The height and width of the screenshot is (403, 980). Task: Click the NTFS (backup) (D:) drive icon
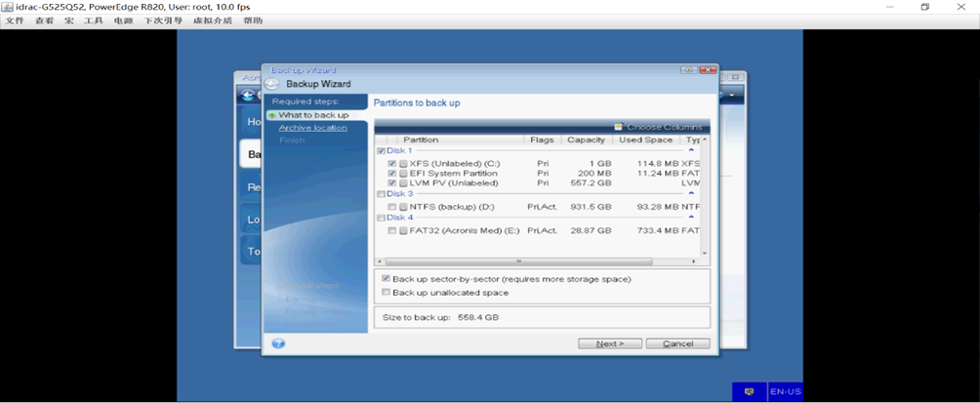coord(404,206)
